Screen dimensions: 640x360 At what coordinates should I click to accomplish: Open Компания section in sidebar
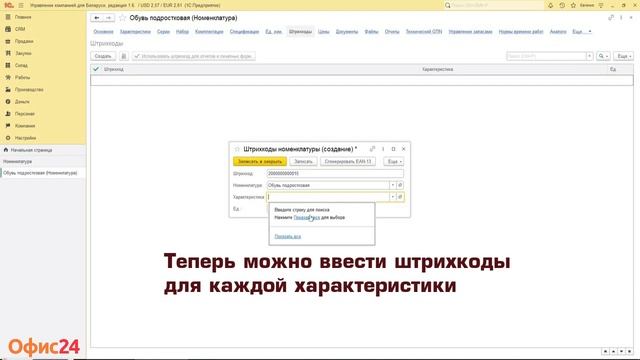24,126
